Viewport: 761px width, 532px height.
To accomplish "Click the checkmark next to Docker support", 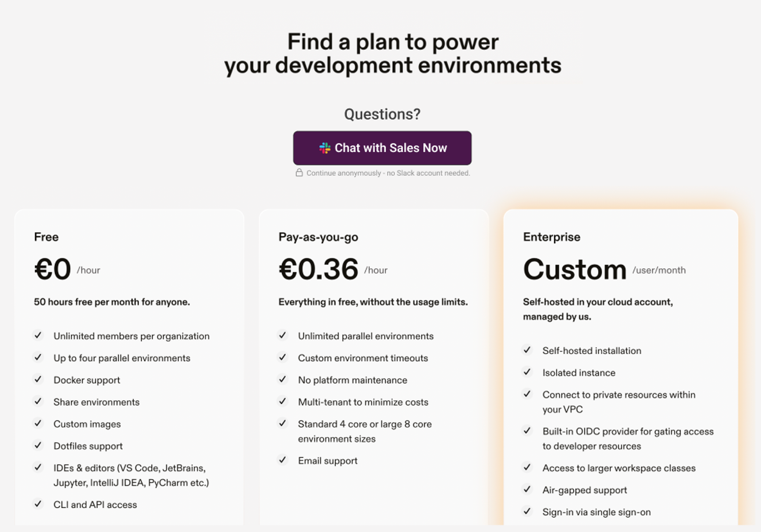I will [38, 380].
